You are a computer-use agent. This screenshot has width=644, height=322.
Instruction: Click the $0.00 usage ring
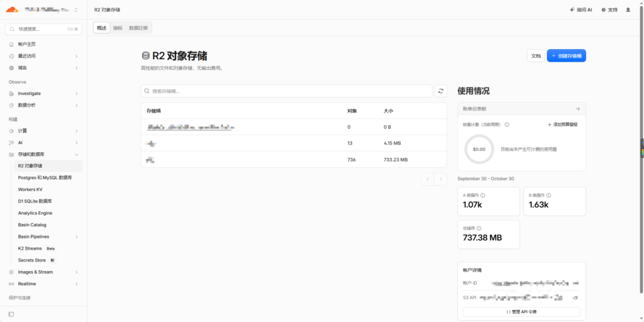[x=479, y=150]
